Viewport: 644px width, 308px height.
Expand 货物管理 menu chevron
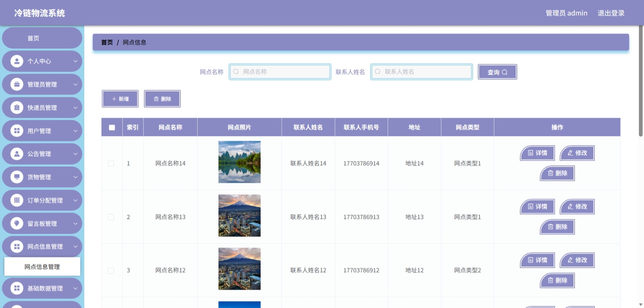tap(75, 177)
